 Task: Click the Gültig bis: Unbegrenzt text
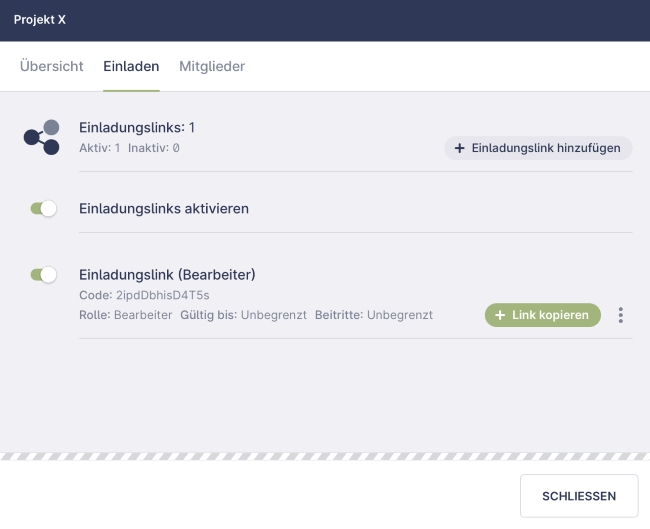(243, 315)
